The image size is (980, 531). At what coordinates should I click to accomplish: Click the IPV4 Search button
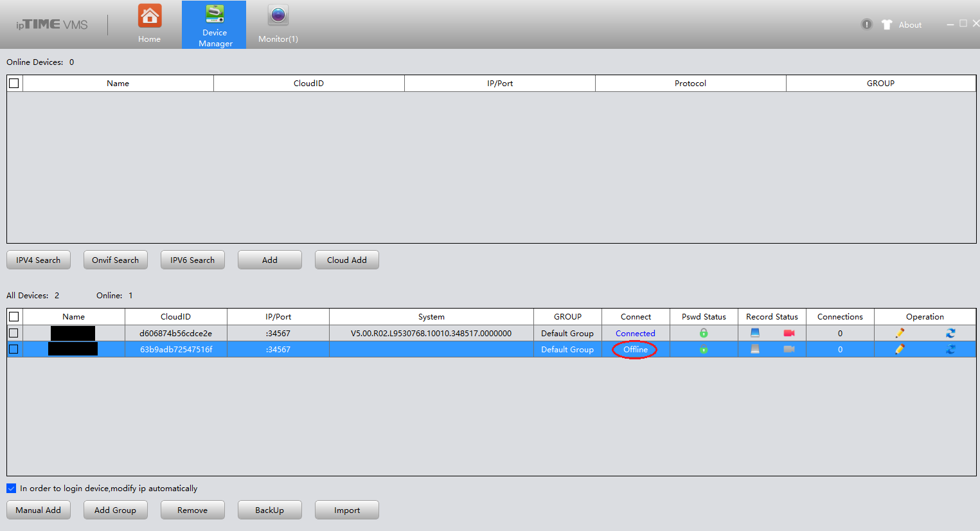(39, 260)
